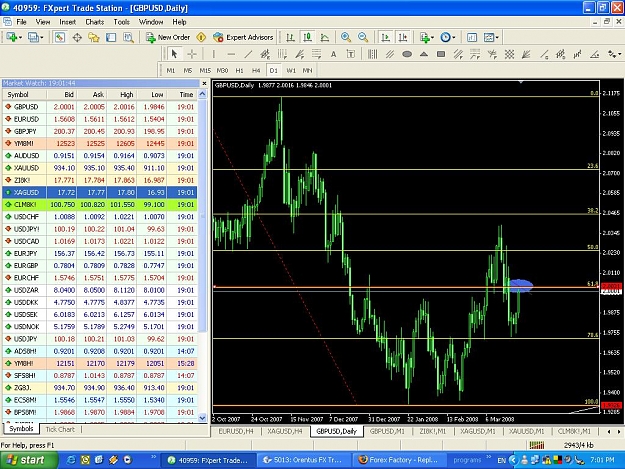625x469 pixels.
Task: Toggle chart auto scroll
Action: point(385,37)
